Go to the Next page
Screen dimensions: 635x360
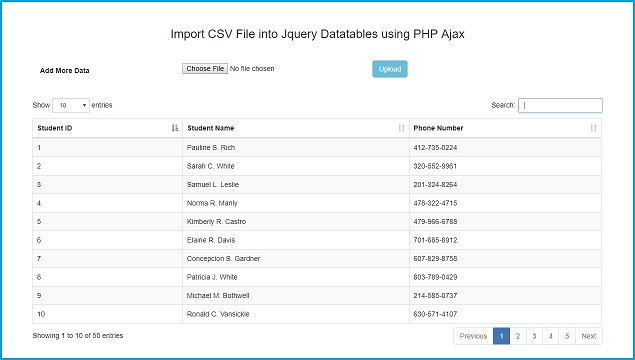point(588,336)
